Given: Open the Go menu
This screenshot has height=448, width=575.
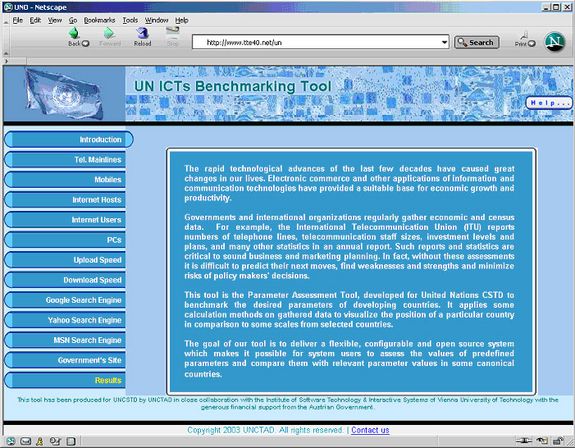Looking at the screenshot, I should click(73, 20).
